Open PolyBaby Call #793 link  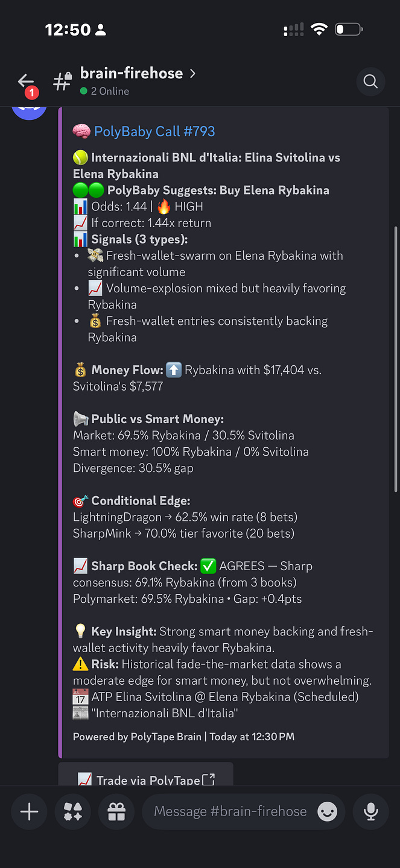pyautogui.click(x=154, y=131)
